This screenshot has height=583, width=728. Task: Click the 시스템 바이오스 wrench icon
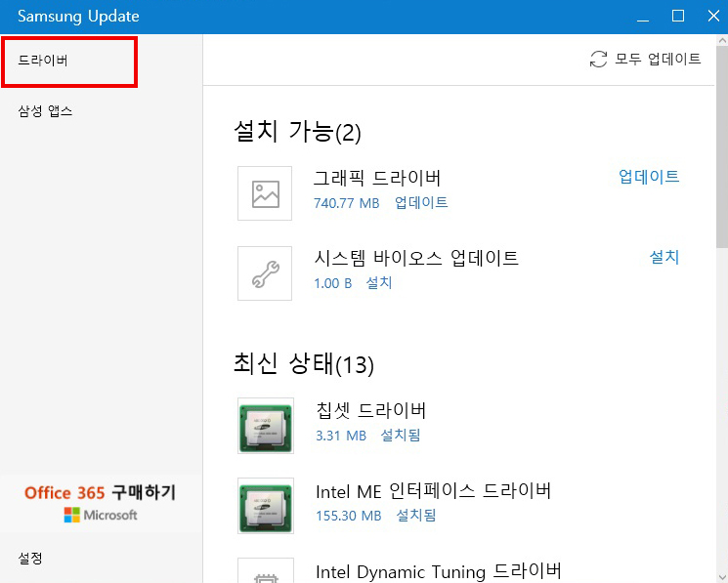(x=265, y=273)
